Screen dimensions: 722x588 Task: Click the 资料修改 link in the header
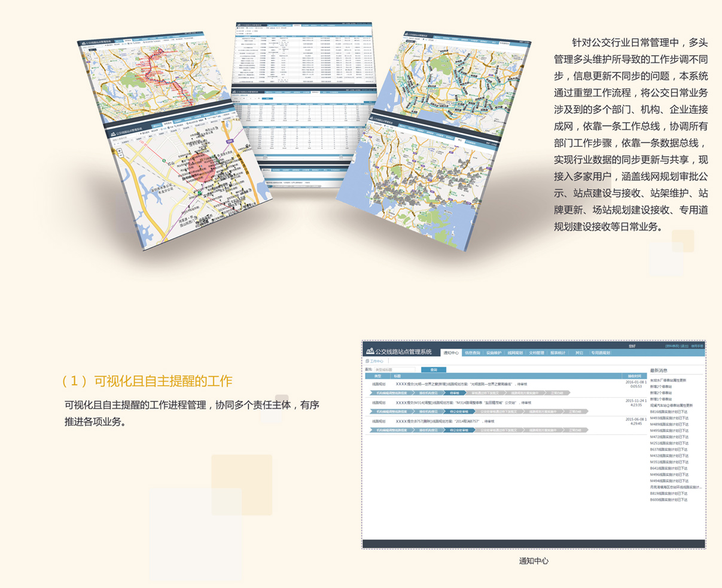(672, 346)
